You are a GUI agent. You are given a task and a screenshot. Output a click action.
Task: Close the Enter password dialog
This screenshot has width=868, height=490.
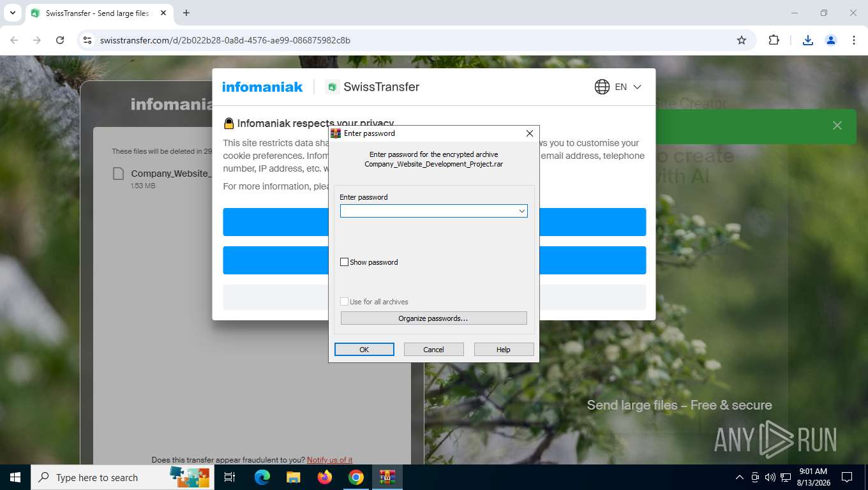pyautogui.click(x=529, y=133)
